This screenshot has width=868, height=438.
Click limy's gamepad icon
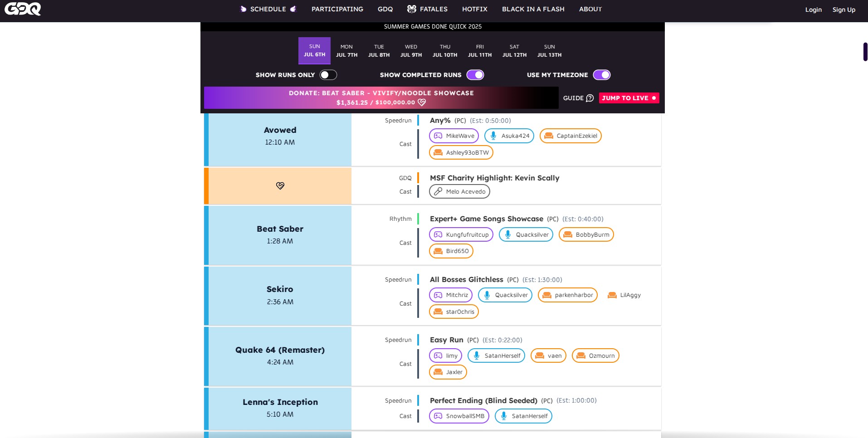(438, 355)
